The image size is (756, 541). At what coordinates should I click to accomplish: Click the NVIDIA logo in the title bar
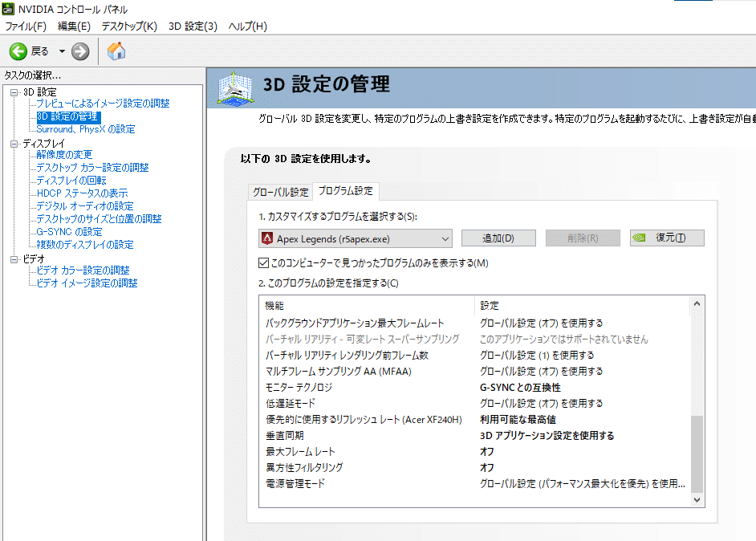[x=8, y=8]
